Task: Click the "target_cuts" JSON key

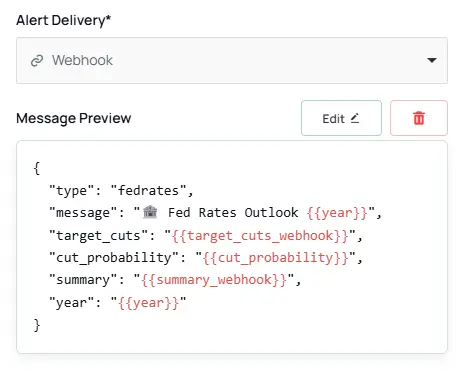Action: coord(98,236)
